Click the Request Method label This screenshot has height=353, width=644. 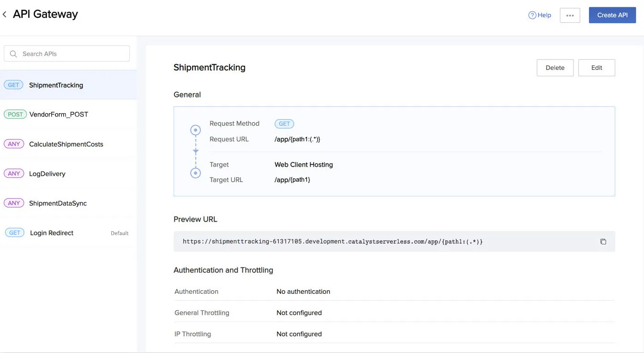[235, 123]
